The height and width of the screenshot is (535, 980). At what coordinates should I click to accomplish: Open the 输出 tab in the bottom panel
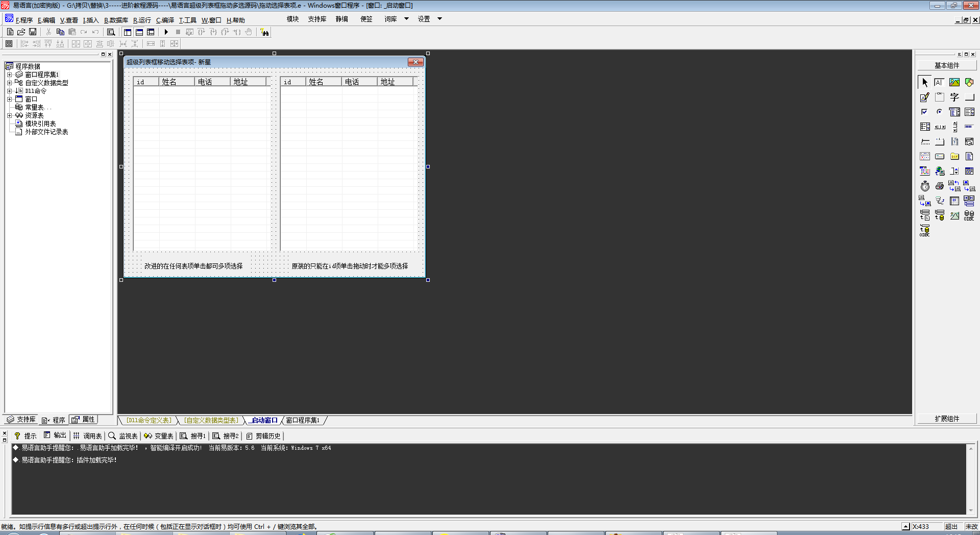coord(55,435)
